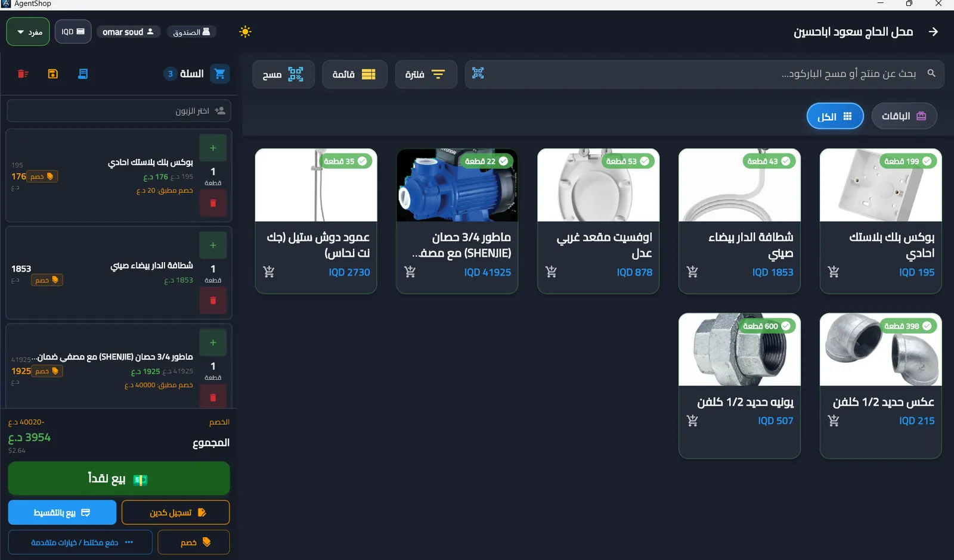
Task: Open the omar soud user account
Action: click(128, 32)
